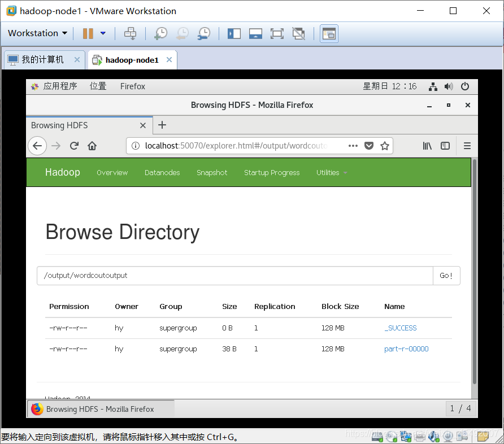This screenshot has width=504, height=444.
Task: Open the Workstation dropdown menu
Action: (37, 33)
